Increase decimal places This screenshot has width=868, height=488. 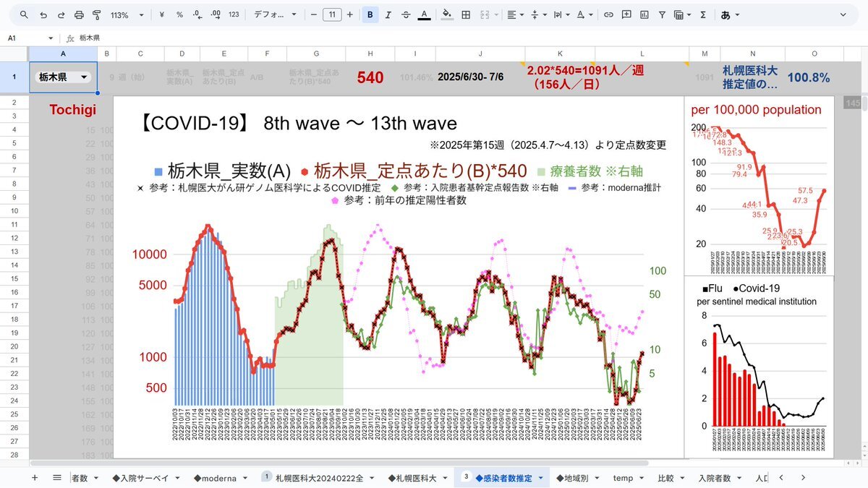click(215, 14)
